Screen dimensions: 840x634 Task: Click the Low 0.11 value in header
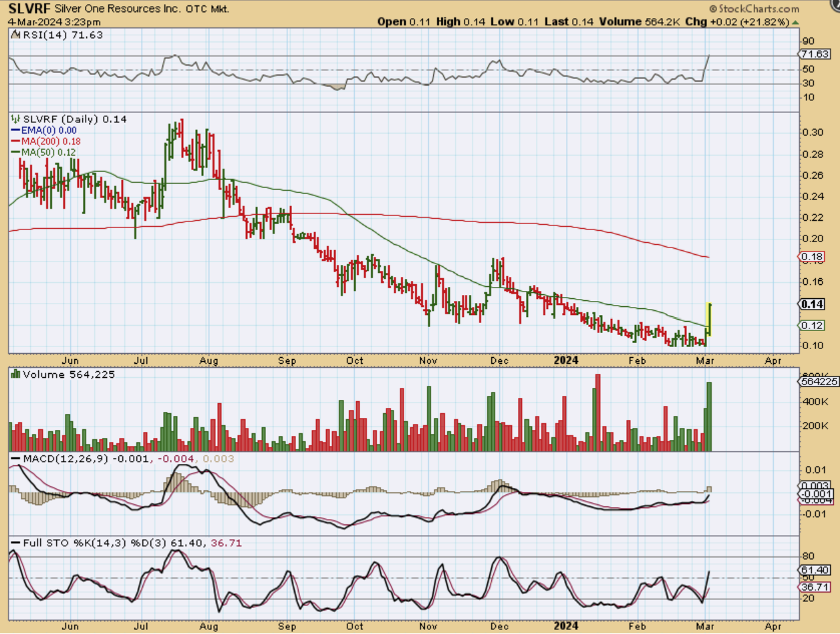tap(513, 21)
